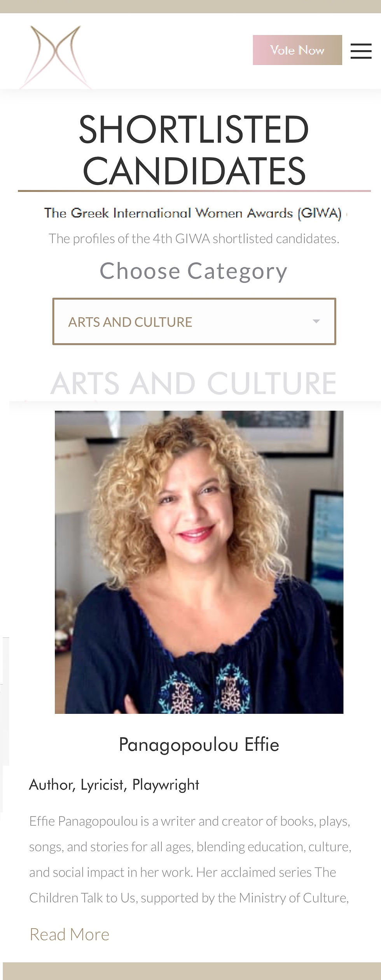Viewport: 381px width, 980px height.
Task: Click the 4th GIWA shortlisted candidates description
Action: (194, 239)
